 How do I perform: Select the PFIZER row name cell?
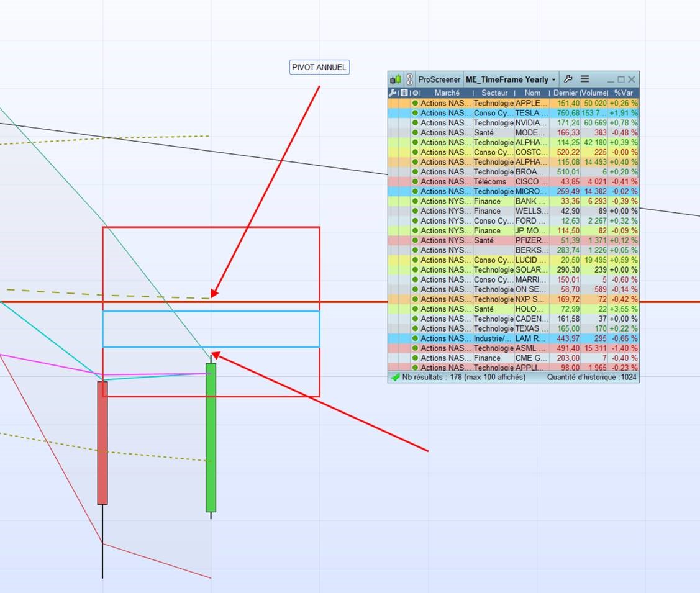[531, 240]
